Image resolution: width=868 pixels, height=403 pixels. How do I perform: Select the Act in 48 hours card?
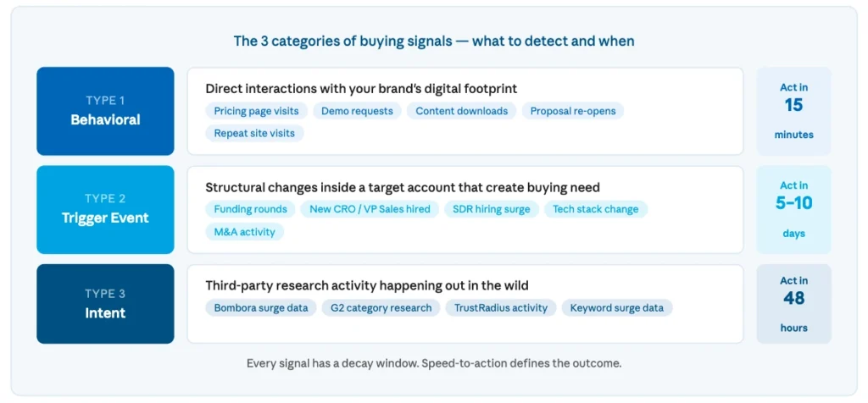tap(793, 303)
